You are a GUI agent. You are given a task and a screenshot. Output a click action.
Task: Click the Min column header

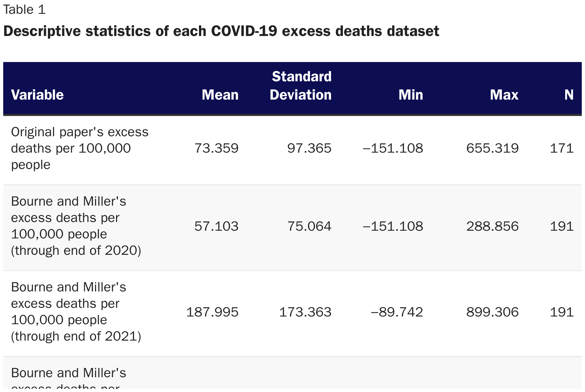coord(410,95)
